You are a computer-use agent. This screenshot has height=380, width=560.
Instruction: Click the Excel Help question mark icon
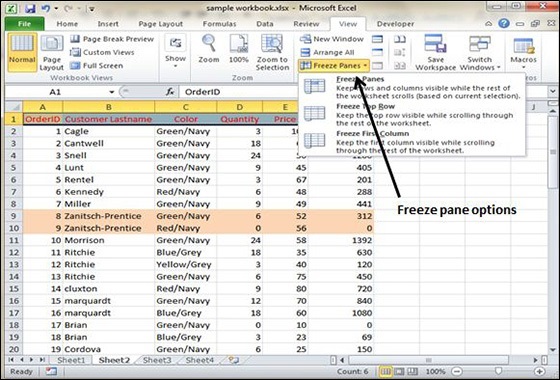[x=504, y=24]
